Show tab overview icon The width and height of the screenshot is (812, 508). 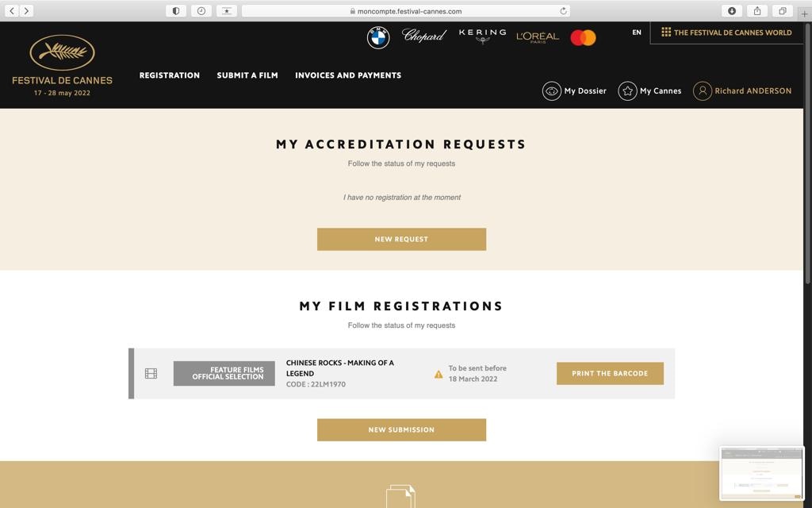(783, 11)
